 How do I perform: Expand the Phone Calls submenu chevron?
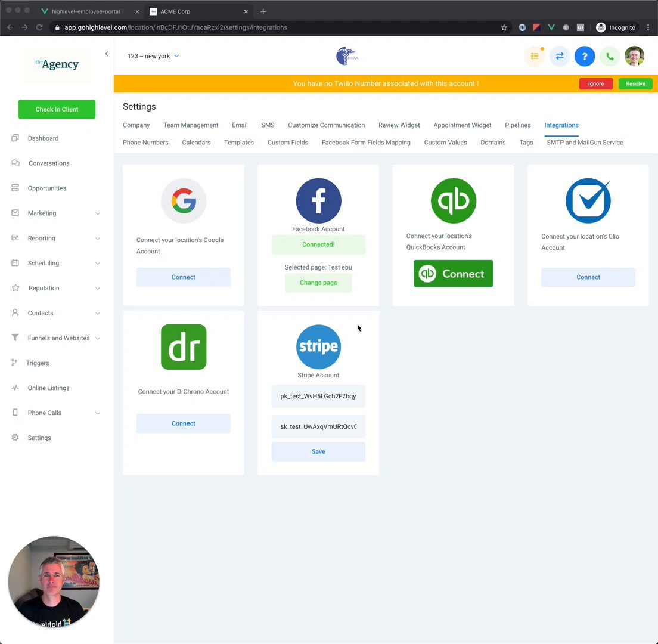[98, 413]
